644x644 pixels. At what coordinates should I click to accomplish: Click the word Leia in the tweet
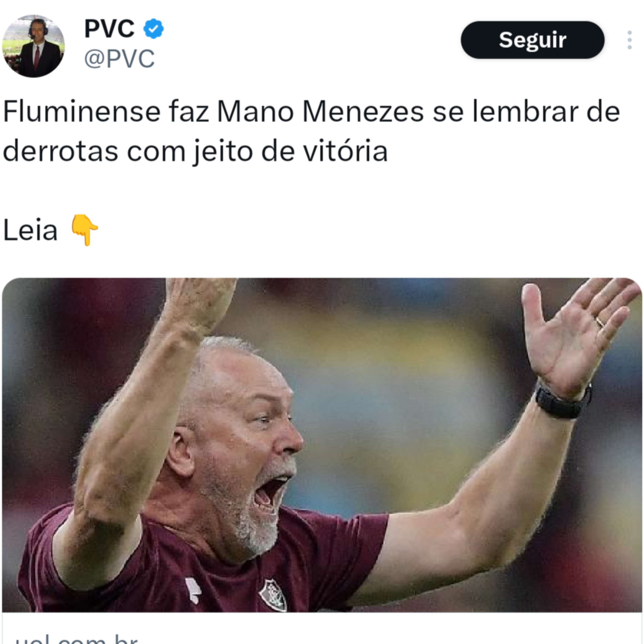[30, 230]
